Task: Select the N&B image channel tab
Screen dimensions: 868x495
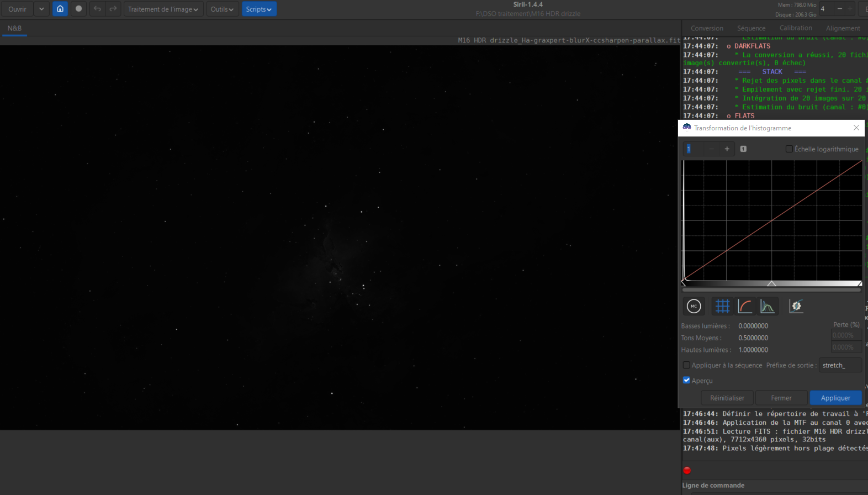Action: point(14,28)
